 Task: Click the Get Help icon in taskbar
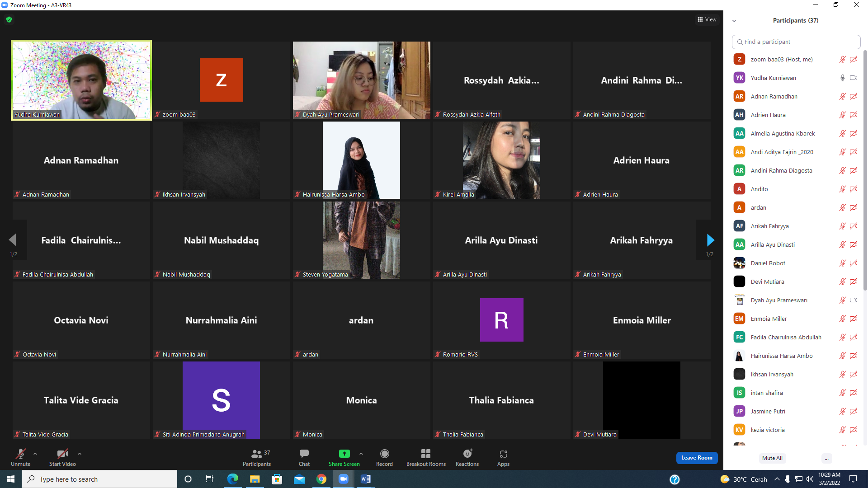[x=675, y=479]
